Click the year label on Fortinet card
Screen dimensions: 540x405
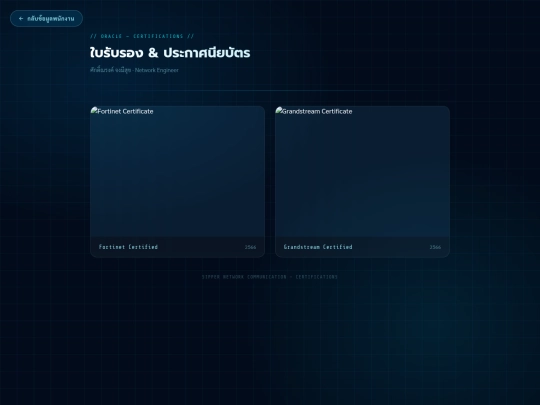250,247
